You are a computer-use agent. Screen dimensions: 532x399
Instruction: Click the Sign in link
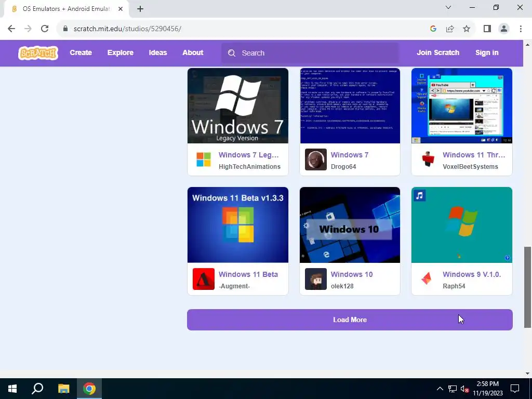[487, 52]
